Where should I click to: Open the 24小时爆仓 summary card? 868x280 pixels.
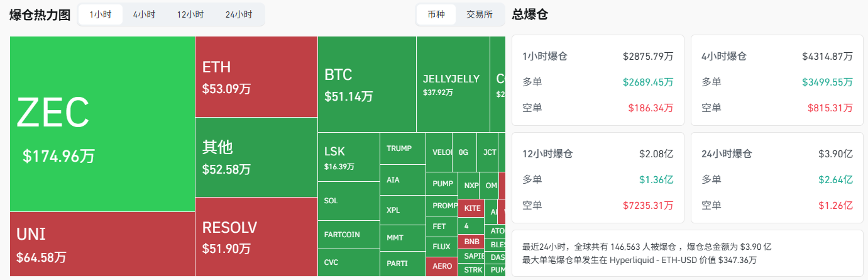click(x=776, y=179)
